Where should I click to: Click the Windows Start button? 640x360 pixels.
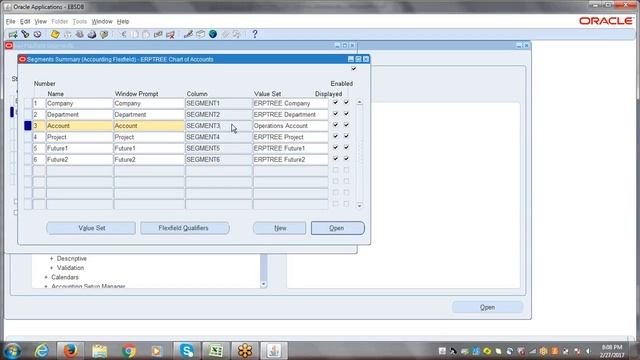click(12, 351)
